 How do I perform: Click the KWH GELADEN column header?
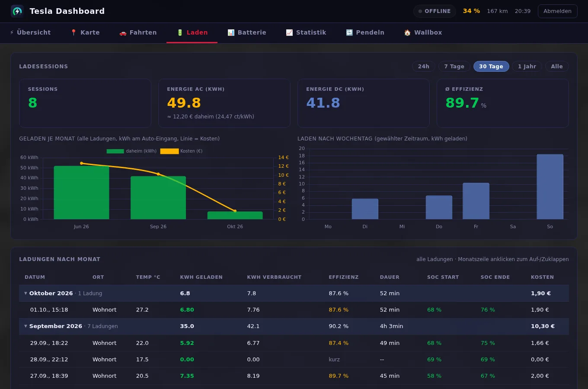(201, 277)
